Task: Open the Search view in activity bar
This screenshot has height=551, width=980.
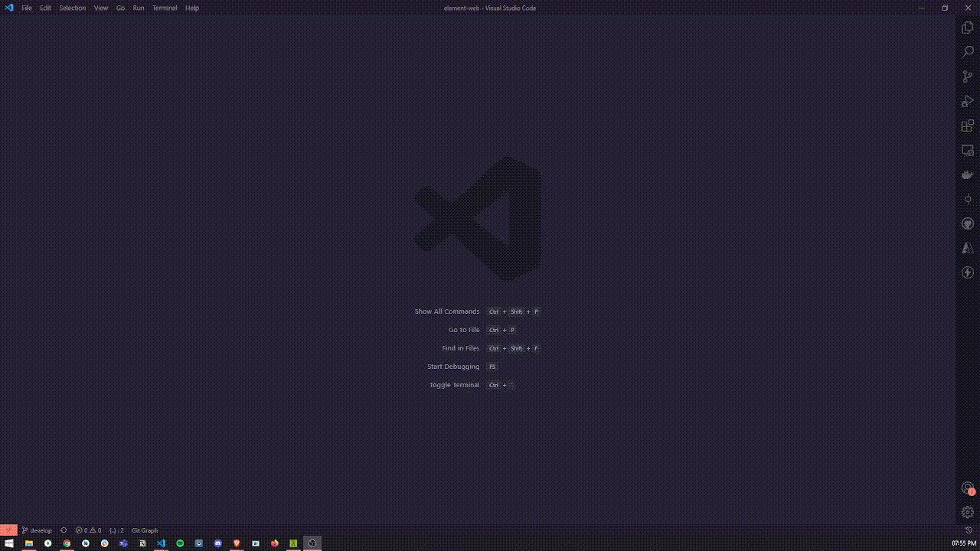Action: point(968,52)
